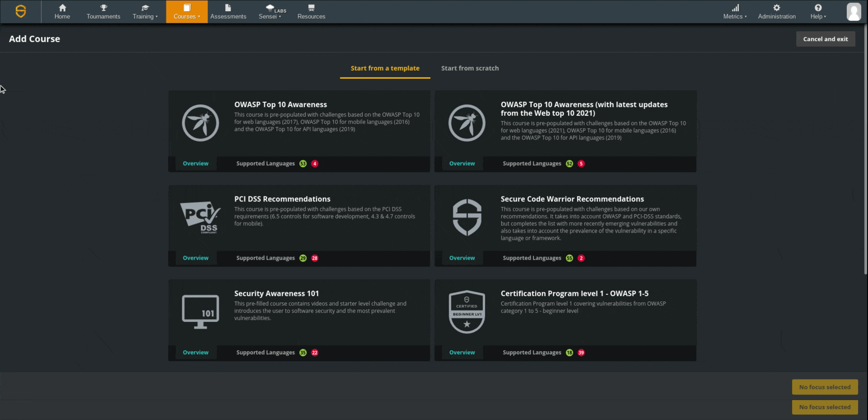
Task: Expand the Courses dropdown arrow
Action: tap(199, 16)
